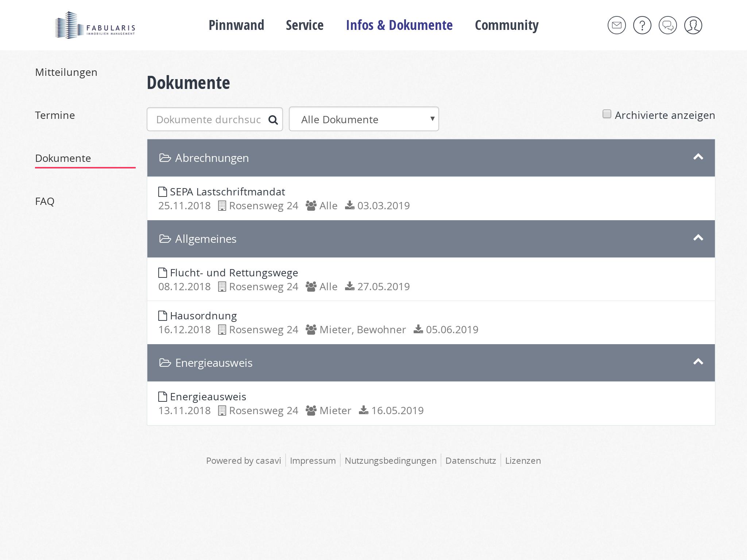Click the Mieter, Bewohner audience text
The image size is (747, 560).
click(363, 330)
